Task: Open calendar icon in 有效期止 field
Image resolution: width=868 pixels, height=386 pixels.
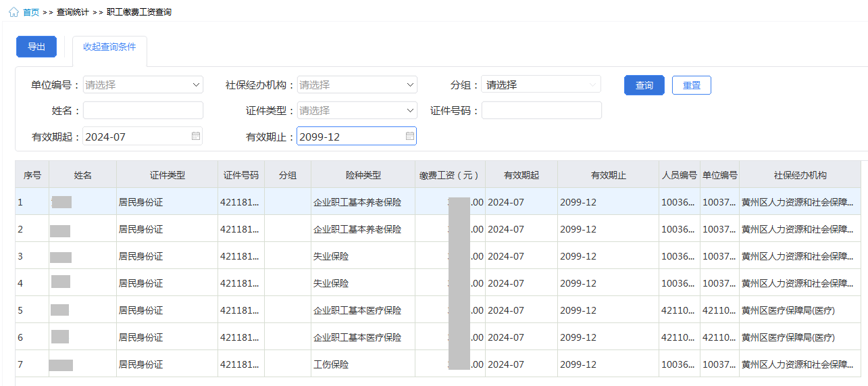Action: coord(409,136)
